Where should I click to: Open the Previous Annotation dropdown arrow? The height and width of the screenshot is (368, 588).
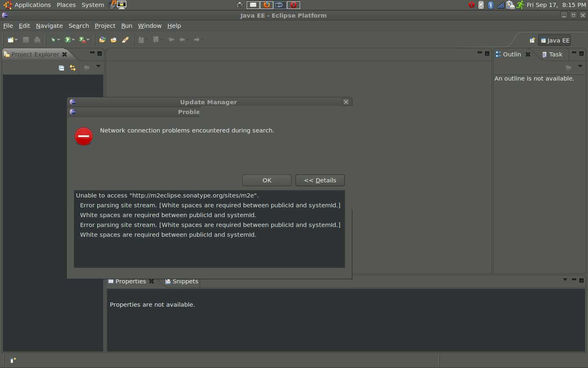tap(161, 40)
